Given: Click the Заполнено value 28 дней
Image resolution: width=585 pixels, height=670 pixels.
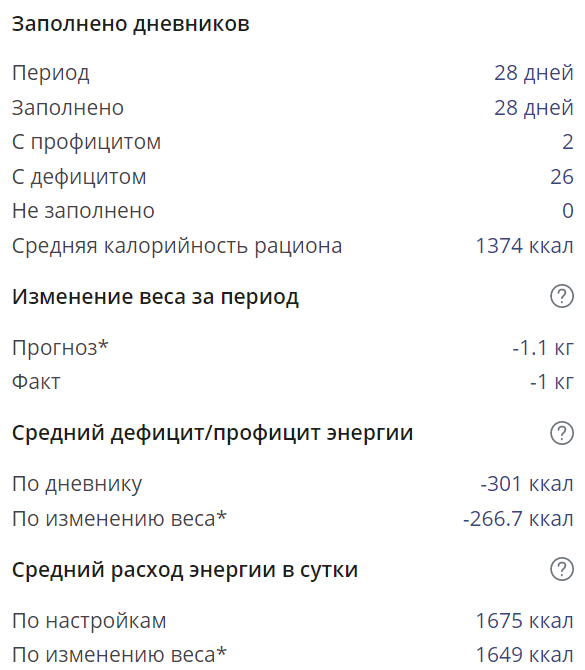Looking at the screenshot, I should click(x=534, y=108).
